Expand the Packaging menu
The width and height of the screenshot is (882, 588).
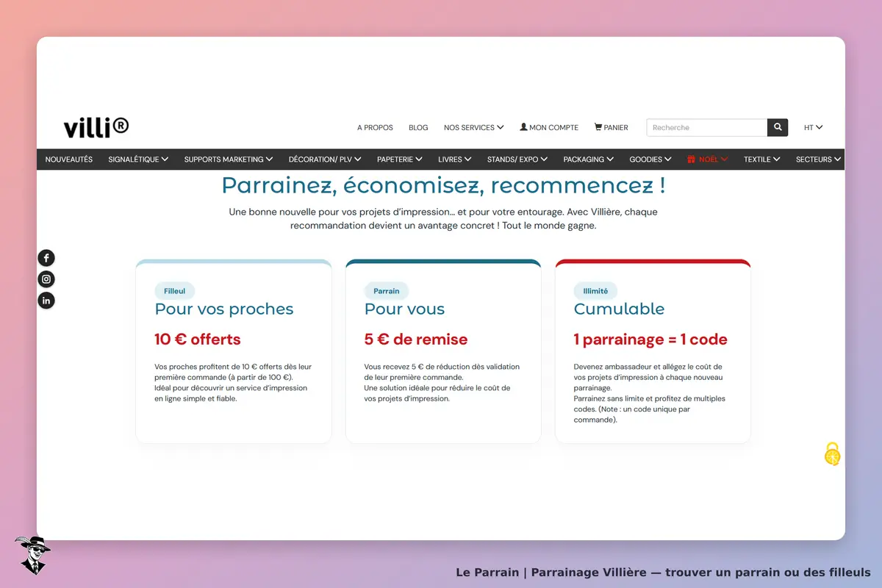pyautogui.click(x=589, y=159)
